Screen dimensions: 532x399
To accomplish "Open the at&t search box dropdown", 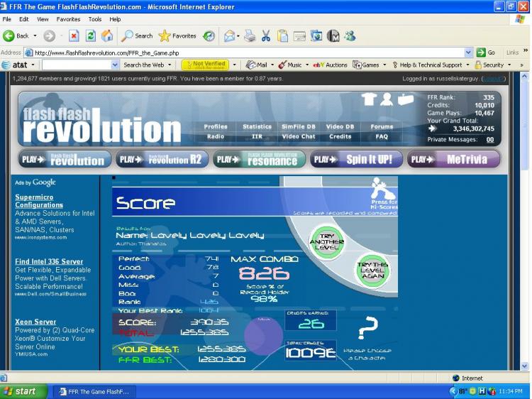I will pyautogui.click(x=115, y=65).
